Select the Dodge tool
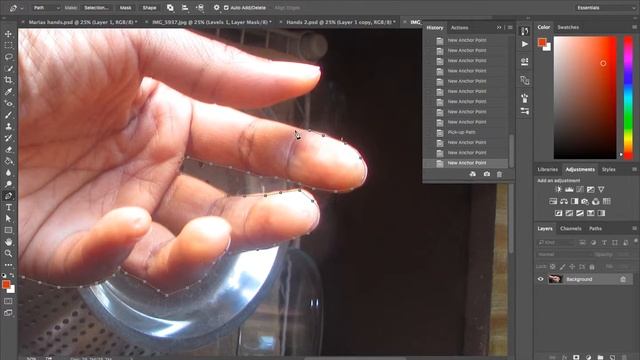 click(x=8, y=184)
